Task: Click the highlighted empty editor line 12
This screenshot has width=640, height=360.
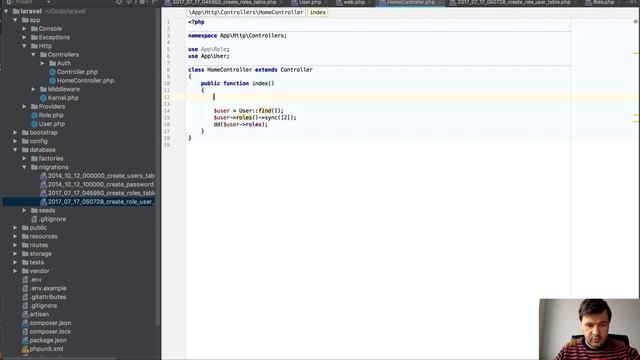Action: (x=412, y=97)
